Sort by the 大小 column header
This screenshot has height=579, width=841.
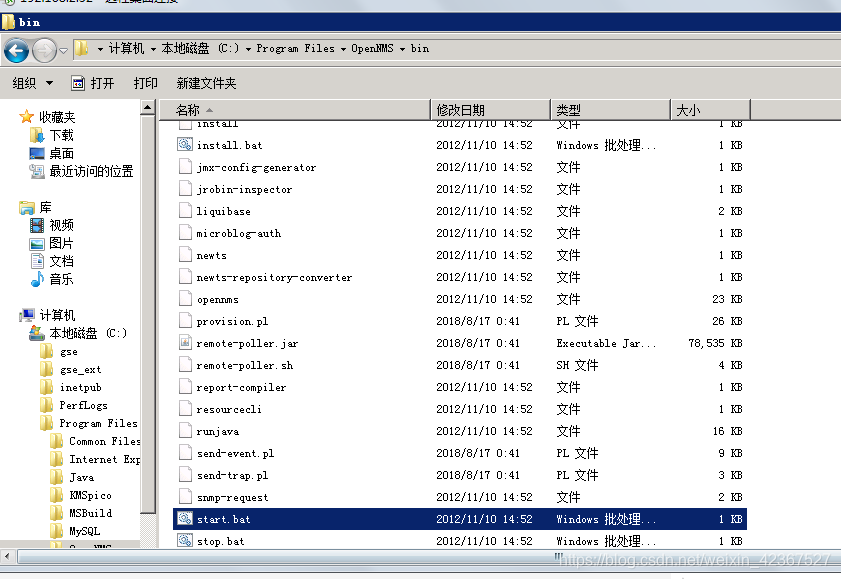coord(711,110)
